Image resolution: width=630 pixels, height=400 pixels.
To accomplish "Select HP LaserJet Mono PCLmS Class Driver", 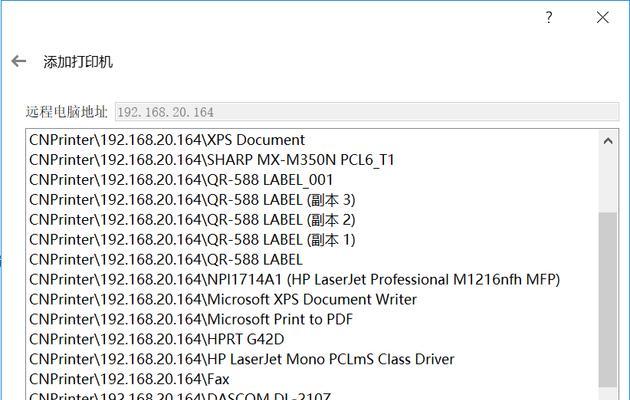I will 242,359.
